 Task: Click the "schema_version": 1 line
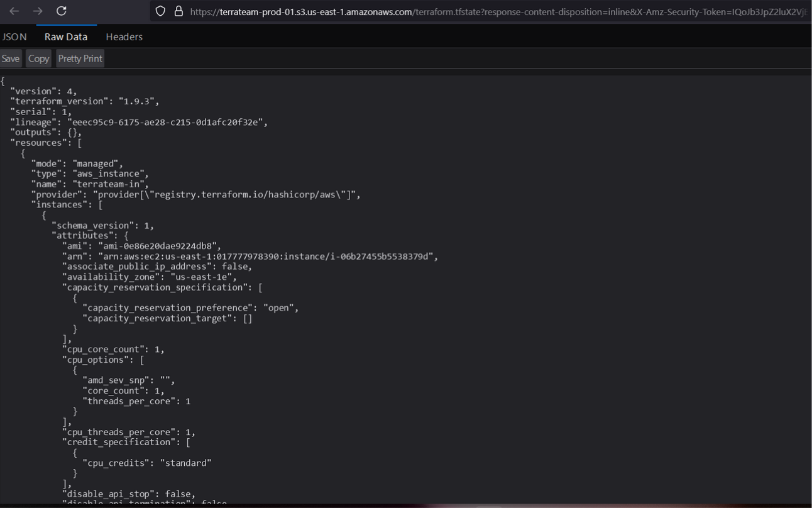pyautogui.click(x=103, y=225)
